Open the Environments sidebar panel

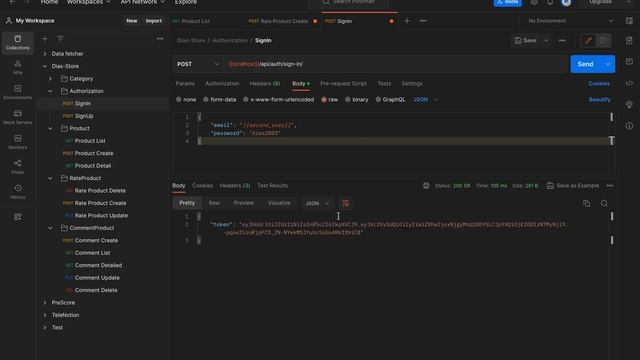[18, 92]
